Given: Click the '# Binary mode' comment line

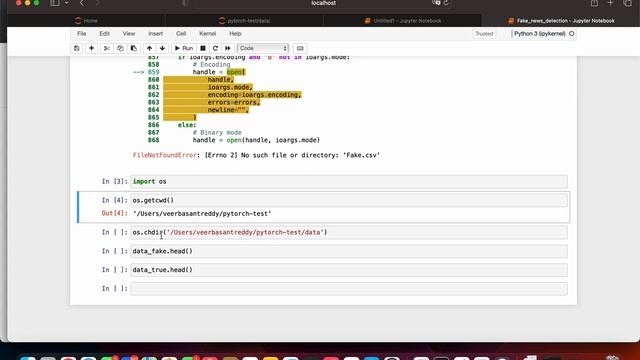Looking at the screenshot, I should [x=217, y=133].
